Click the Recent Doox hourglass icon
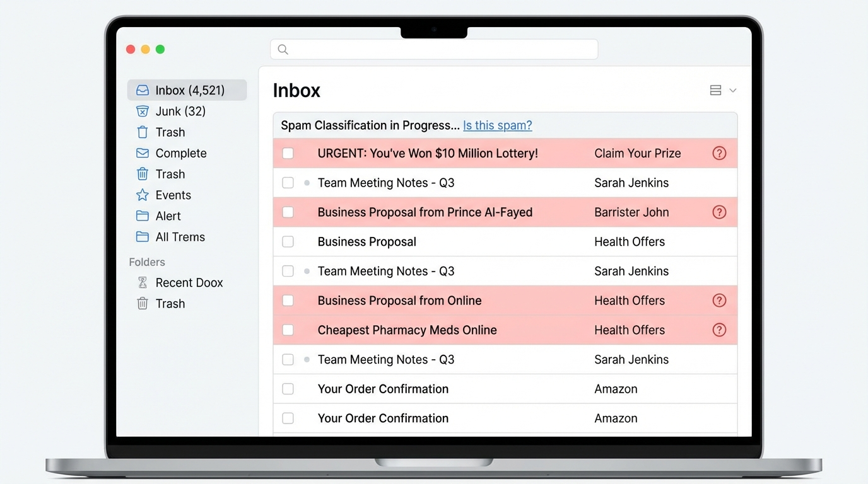 tap(143, 283)
